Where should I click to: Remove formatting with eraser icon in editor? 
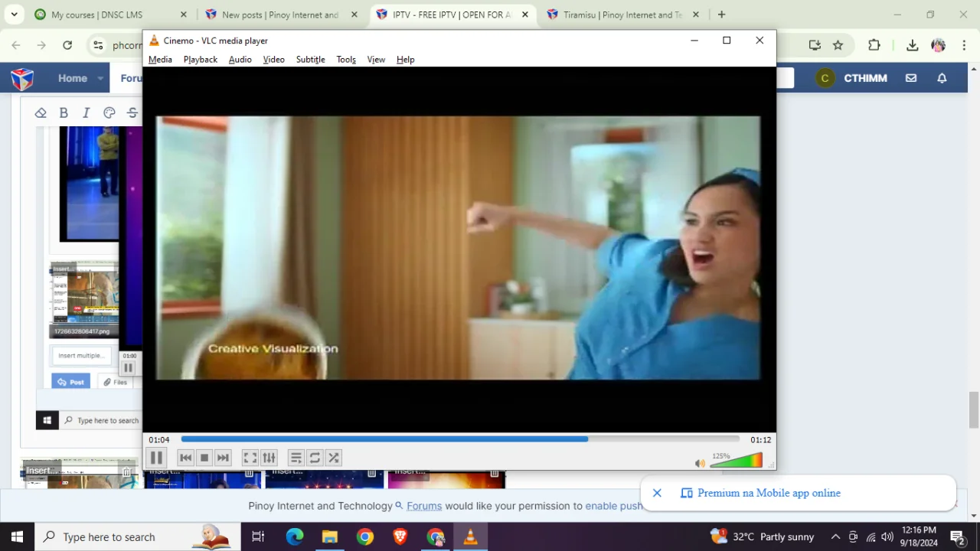click(x=41, y=112)
